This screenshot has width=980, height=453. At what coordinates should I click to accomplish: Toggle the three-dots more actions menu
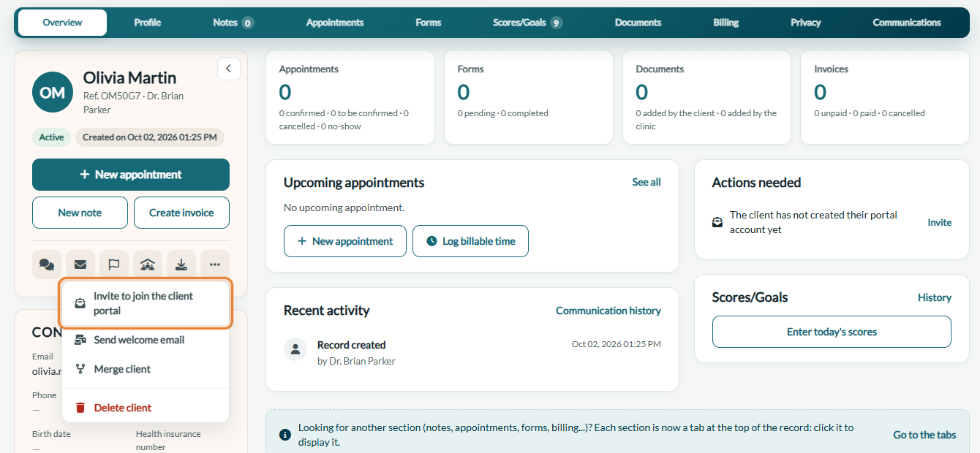[215, 264]
